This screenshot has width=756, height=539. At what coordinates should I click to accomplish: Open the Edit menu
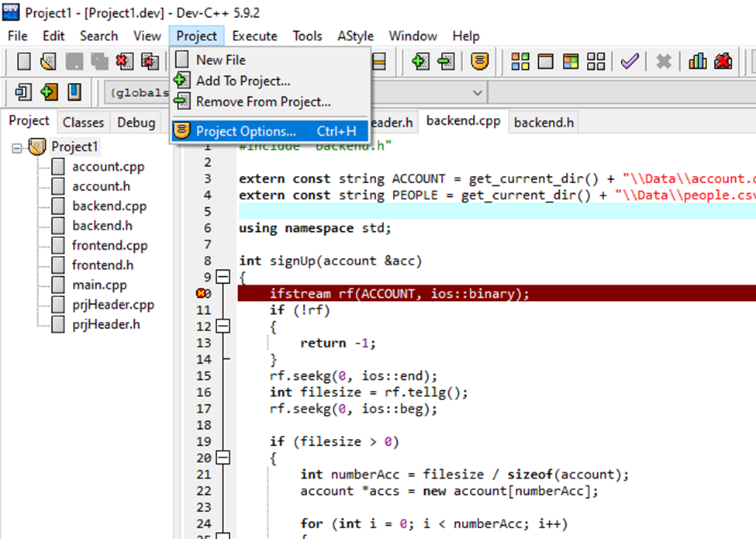click(54, 36)
